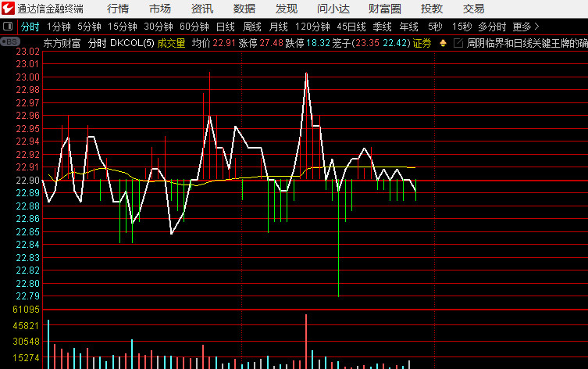Open the 交易 menu
The image size is (588, 369).
point(474,9)
